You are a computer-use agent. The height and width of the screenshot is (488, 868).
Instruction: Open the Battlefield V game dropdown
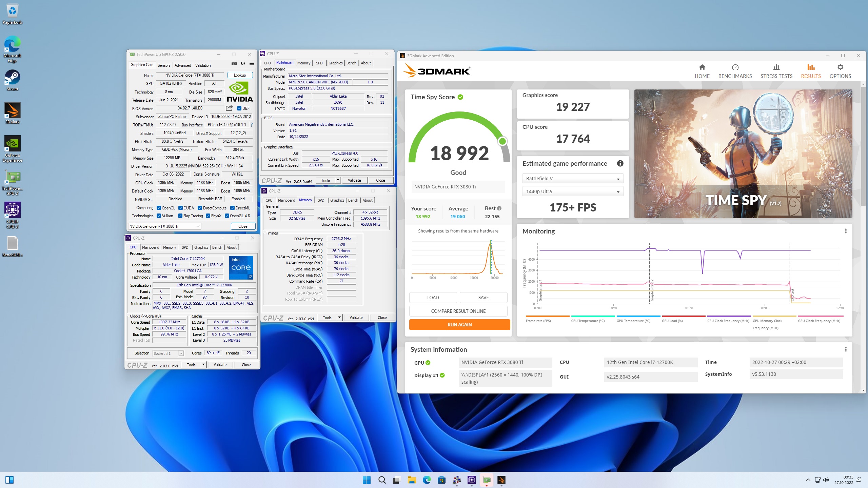[573, 179]
